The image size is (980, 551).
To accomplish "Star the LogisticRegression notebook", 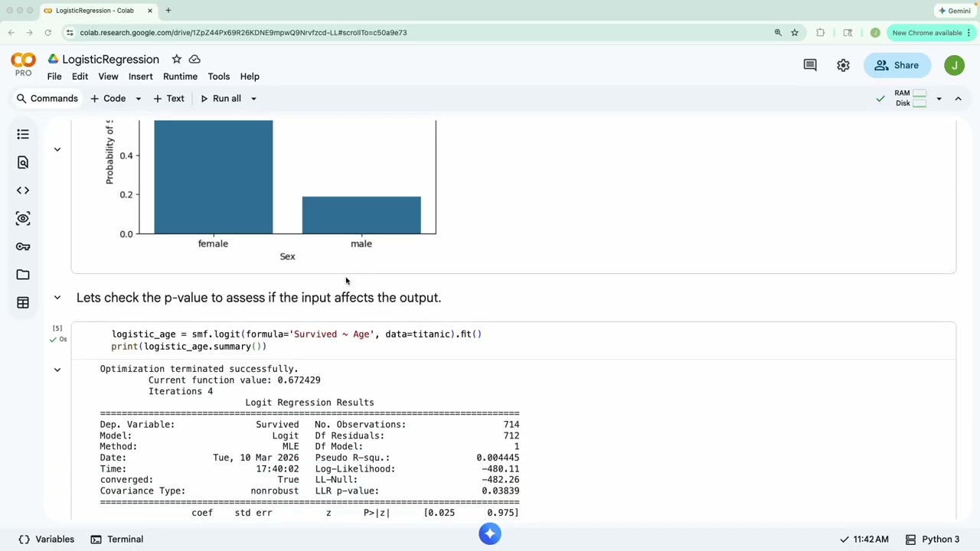I will [x=177, y=59].
